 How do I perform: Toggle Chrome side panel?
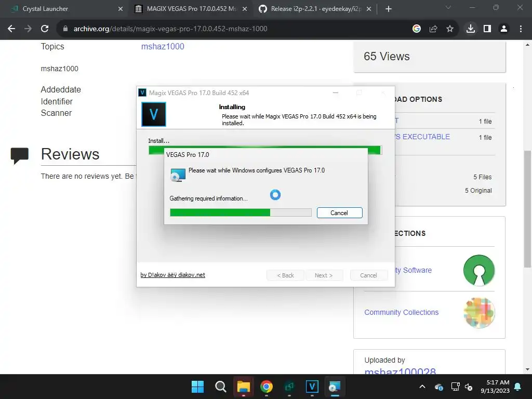pos(487,29)
